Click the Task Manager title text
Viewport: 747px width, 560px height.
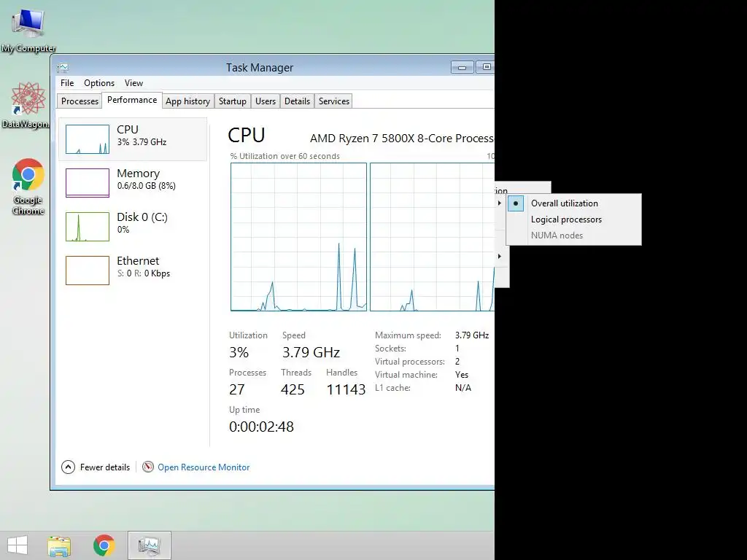(x=260, y=68)
